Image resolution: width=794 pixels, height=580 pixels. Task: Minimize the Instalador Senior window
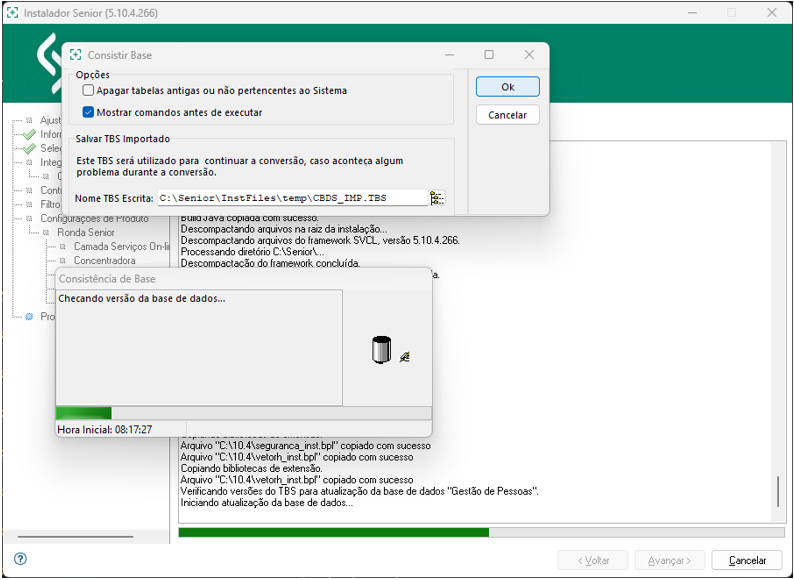(692, 13)
